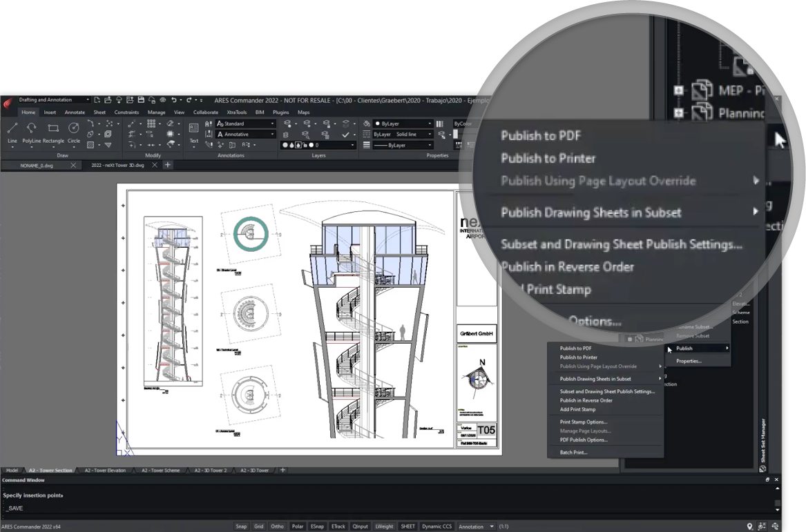Toggle Snap in the status bar
Screen dimensions: 806x532
point(241,526)
